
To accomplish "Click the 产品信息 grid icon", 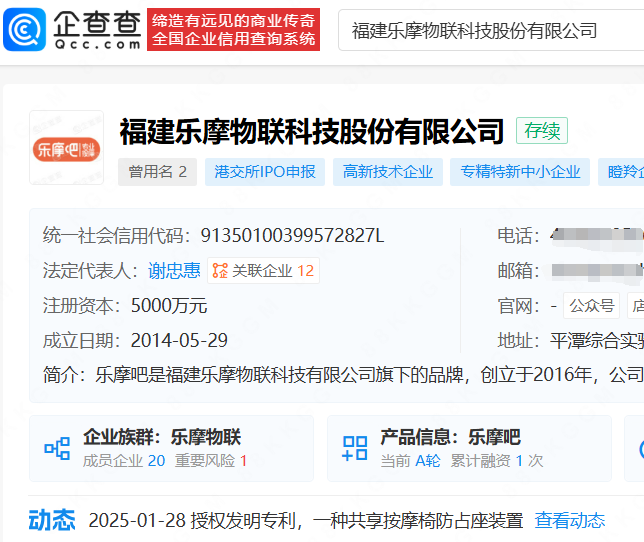I will click(x=355, y=448).
